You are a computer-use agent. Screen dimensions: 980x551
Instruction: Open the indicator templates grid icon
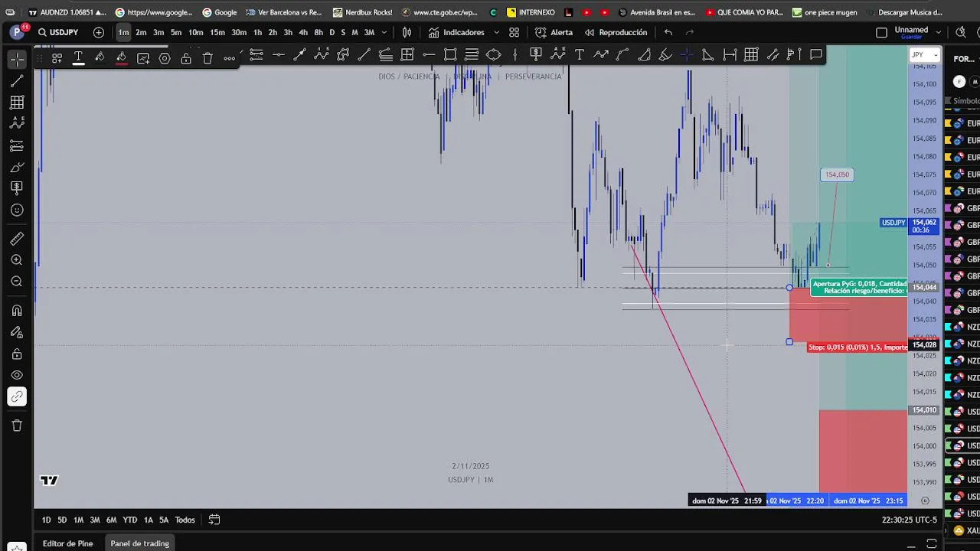click(514, 32)
